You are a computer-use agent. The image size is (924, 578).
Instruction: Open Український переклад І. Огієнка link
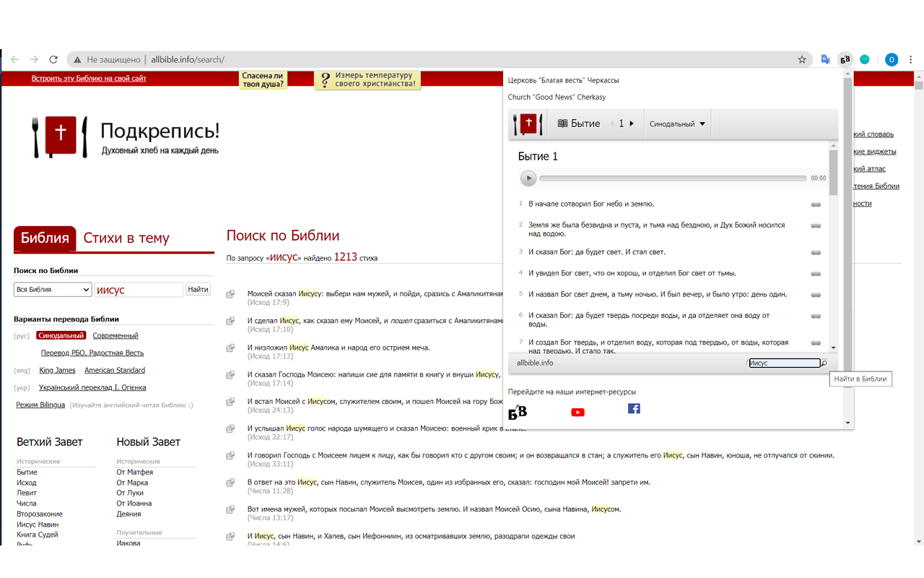click(92, 388)
